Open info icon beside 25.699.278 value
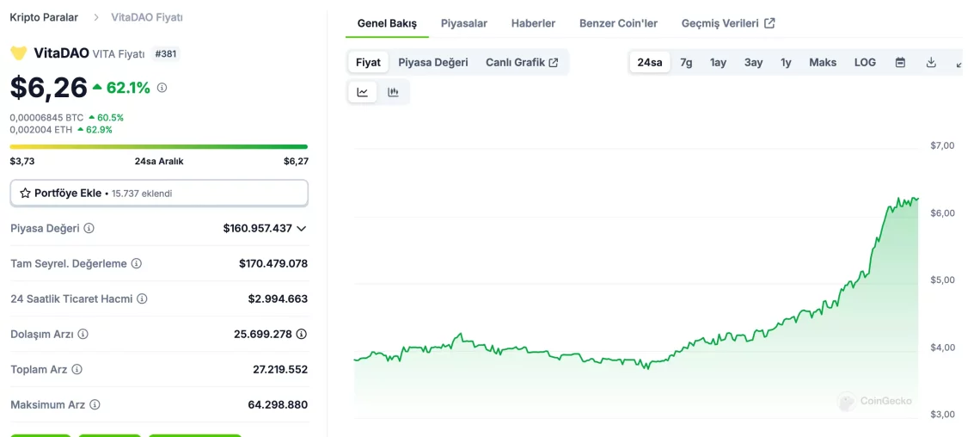Screen dimensions: 980x437 point(302,334)
